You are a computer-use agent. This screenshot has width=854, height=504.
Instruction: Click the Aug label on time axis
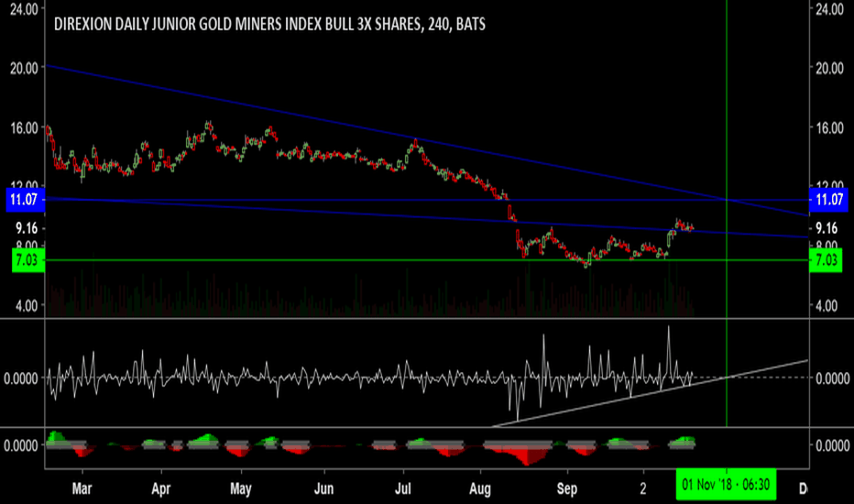click(480, 488)
